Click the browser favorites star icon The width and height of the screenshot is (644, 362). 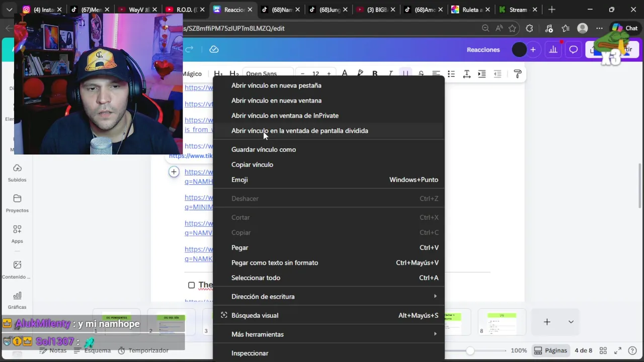pos(512,28)
